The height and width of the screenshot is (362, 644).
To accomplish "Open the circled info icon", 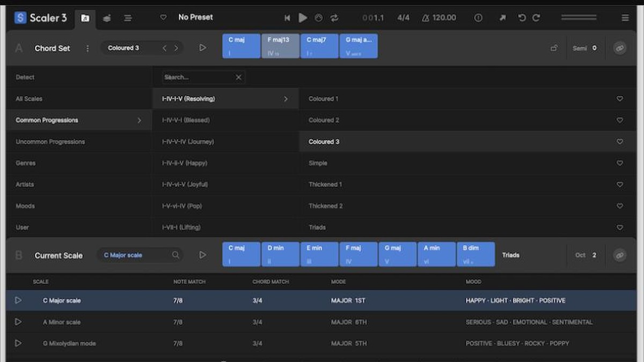I will (478, 18).
